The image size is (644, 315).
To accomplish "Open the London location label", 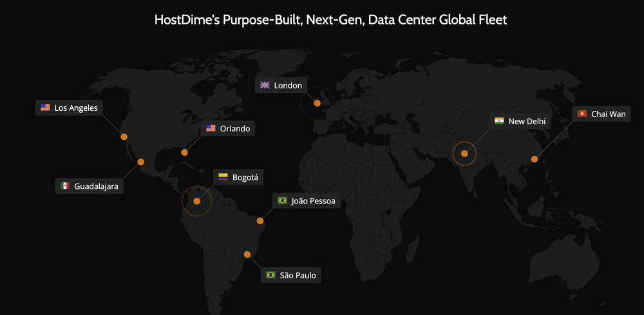I will click(281, 85).
